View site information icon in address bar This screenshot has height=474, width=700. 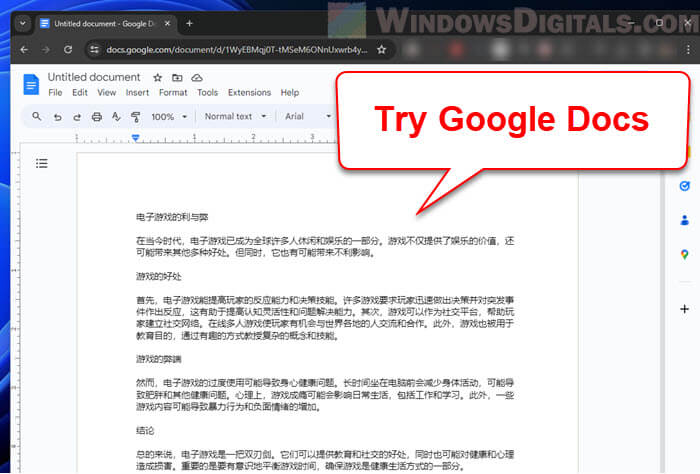point(94,50)
